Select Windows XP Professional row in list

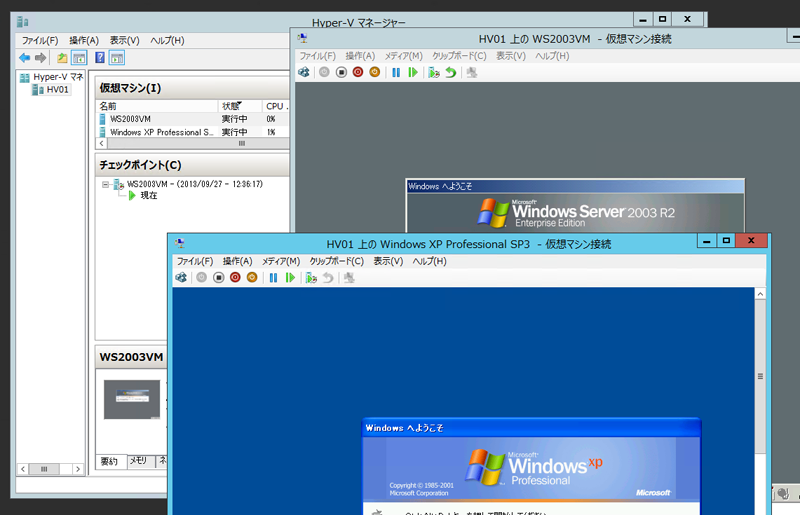click(x=193, y=132)
